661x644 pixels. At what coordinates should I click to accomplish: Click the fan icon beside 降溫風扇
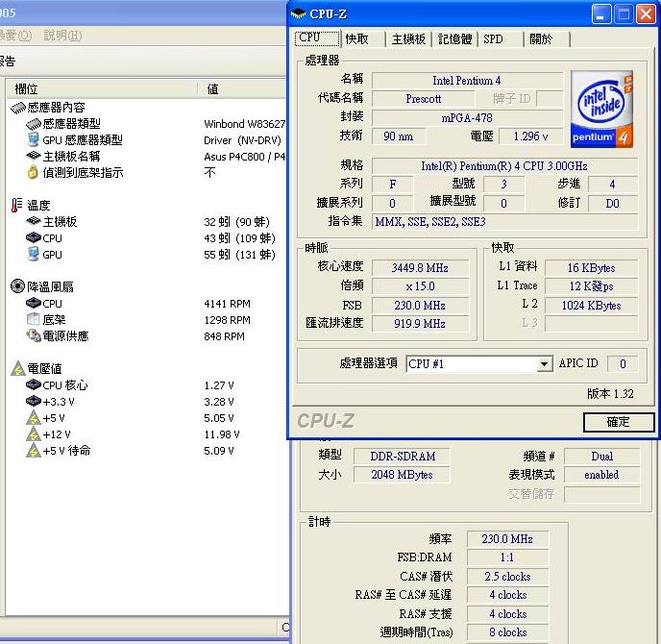[17, 286]
